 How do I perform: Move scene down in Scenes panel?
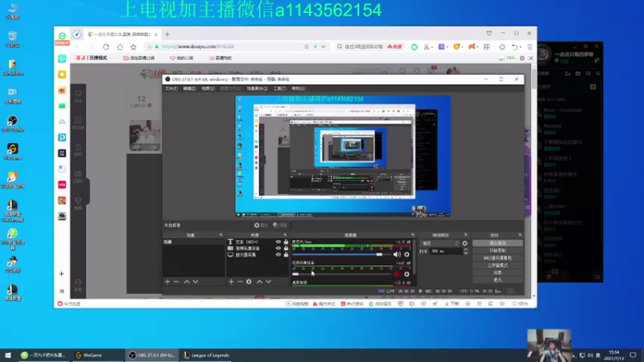196,282
